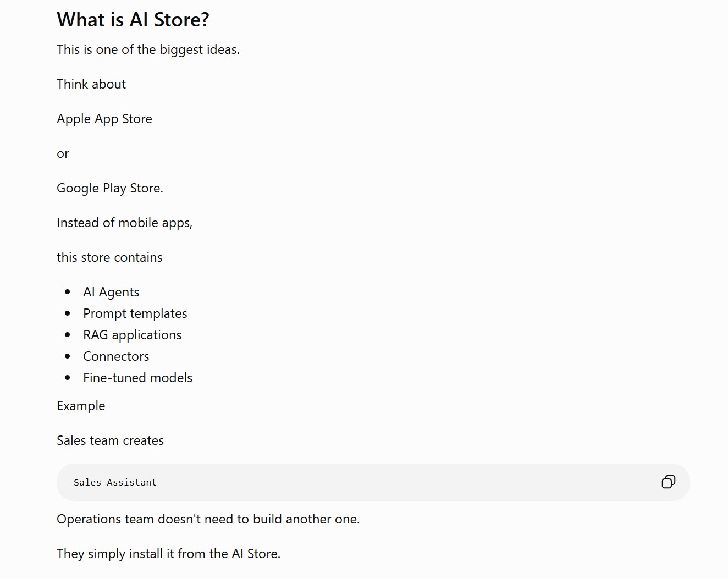Screen dimensions: 728x579
Task: Click the 'This is one of the biggest ideas.' sentence
Action: tap(148, 49)
